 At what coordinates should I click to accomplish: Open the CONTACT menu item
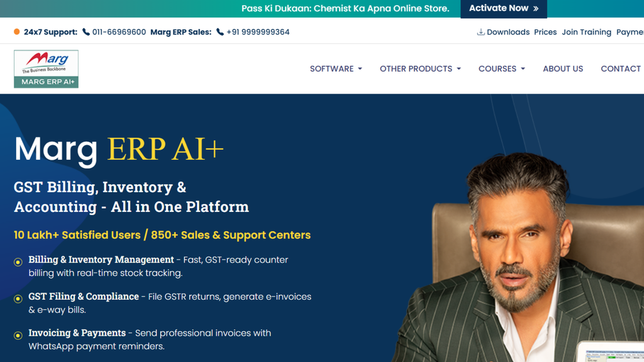click(x=621, y=69)
